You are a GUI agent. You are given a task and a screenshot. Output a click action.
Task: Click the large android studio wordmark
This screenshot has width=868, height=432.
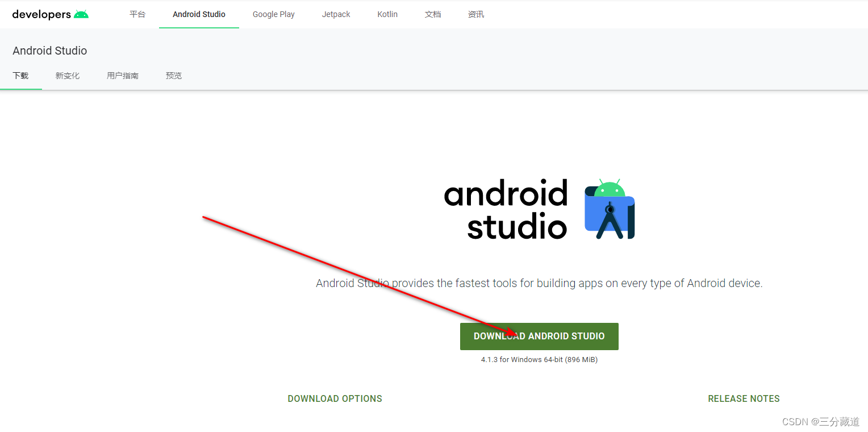506,209
